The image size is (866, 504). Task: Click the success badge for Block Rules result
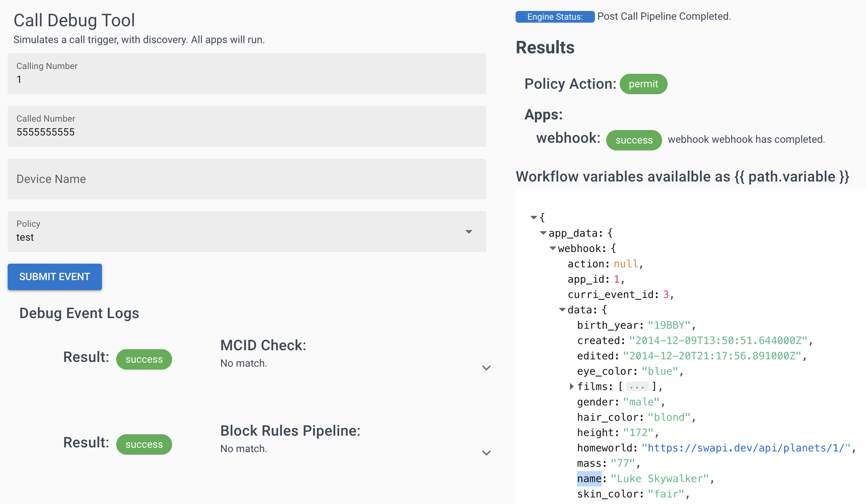click(144, 444)
